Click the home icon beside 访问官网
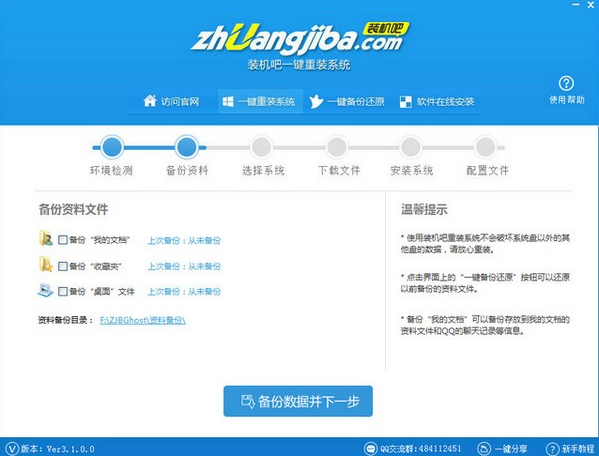Viewport: 599px width, 456px height. point(150,101)
